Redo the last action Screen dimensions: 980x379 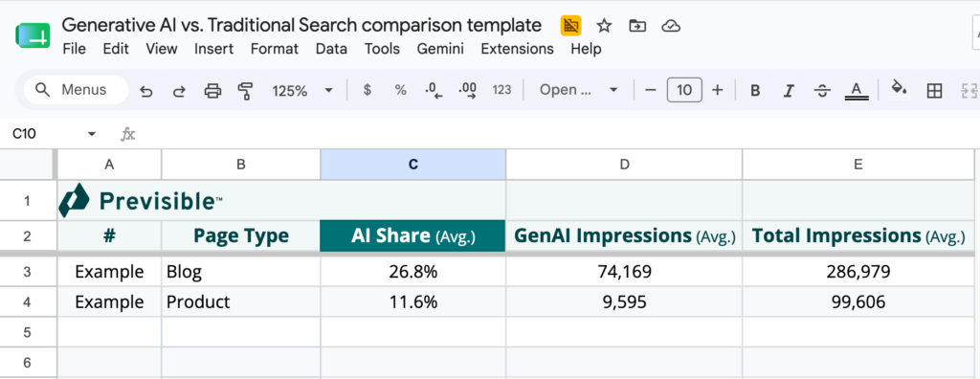(x=179, y=91)
